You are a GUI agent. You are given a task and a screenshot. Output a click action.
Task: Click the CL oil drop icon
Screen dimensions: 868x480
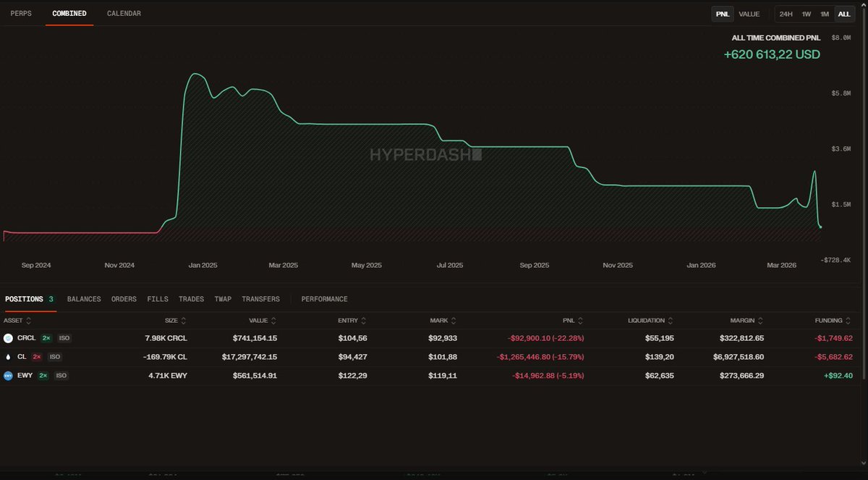[x=9, y=357]
